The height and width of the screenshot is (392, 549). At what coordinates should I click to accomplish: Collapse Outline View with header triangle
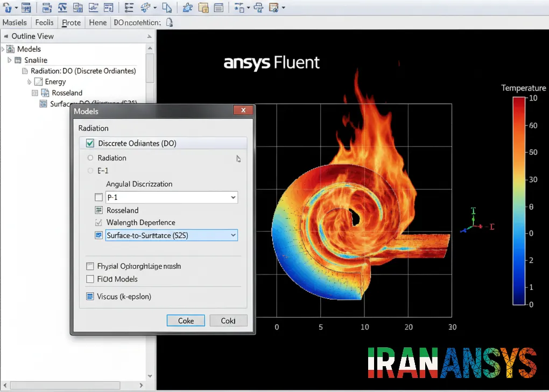point(5,36)
